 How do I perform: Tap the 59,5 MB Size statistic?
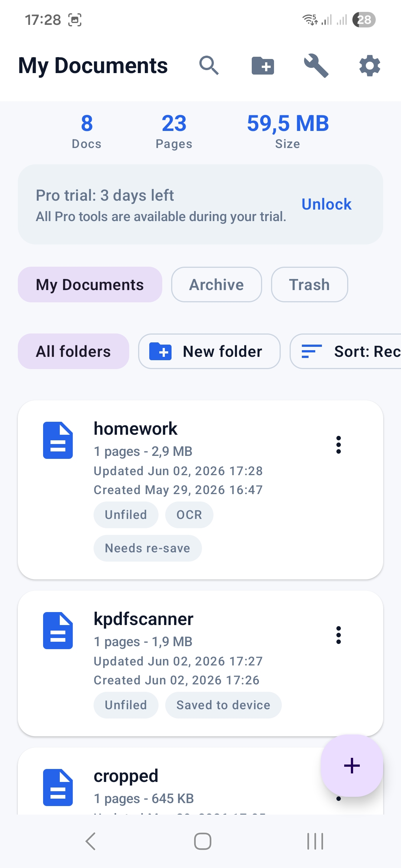coord(288,131)
